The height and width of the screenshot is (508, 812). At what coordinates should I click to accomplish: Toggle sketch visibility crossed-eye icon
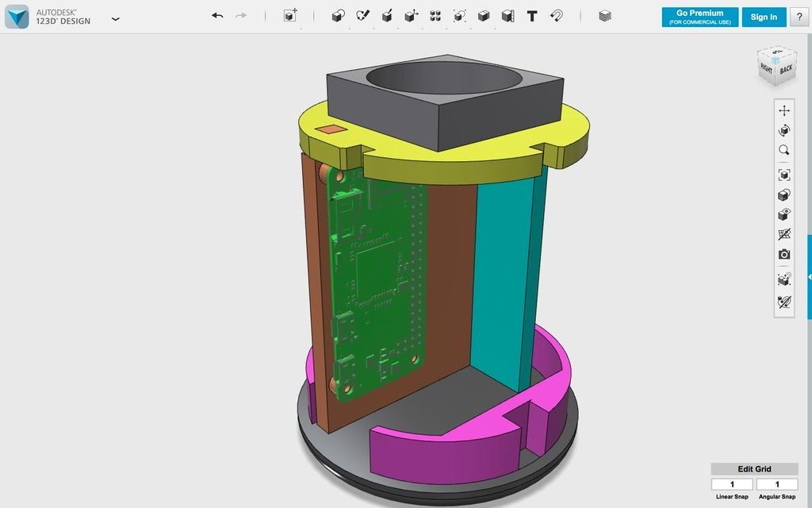[x=784, y=301]
